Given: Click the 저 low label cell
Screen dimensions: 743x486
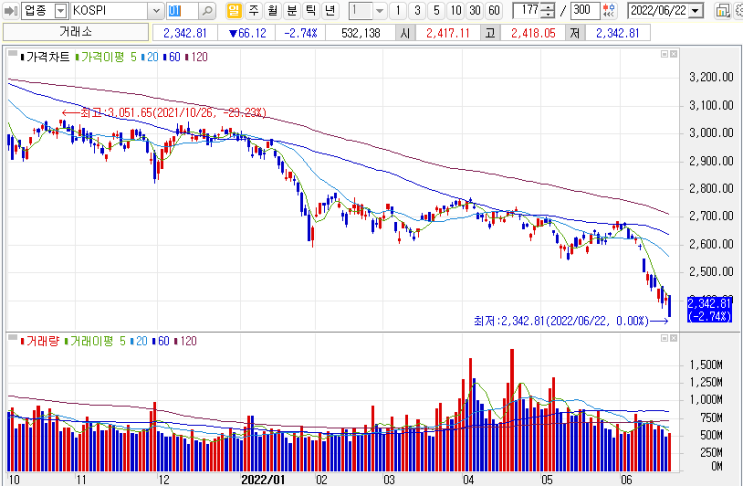Looking at the screenshot, I should 575,33.
